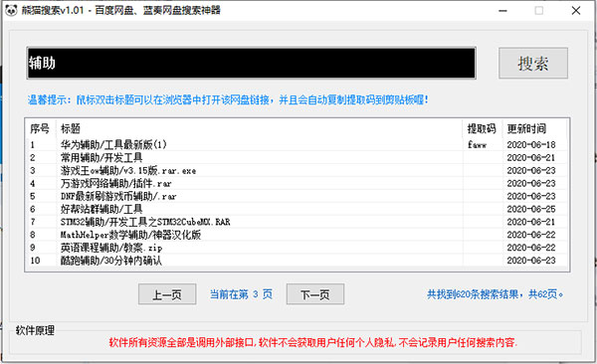The height and width of the screenshot is (364, 597).
Task: Select result 酷跑辅助/30分钟内确认
Action: [x=111, y=261]
